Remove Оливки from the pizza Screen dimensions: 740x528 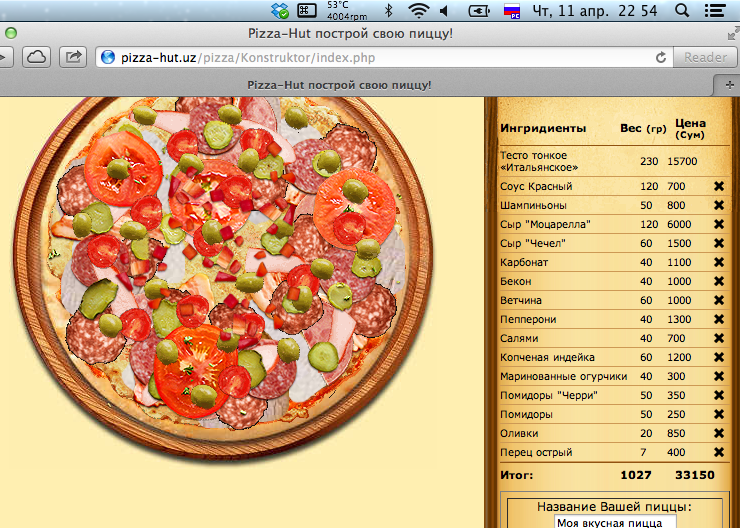click(719, 433)
